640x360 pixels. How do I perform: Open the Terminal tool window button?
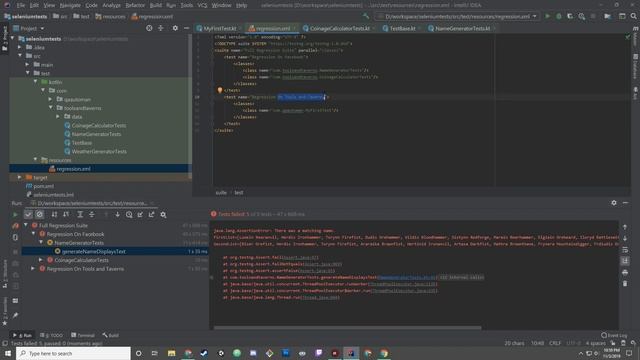pyautogui.click(x=83, y=335)
